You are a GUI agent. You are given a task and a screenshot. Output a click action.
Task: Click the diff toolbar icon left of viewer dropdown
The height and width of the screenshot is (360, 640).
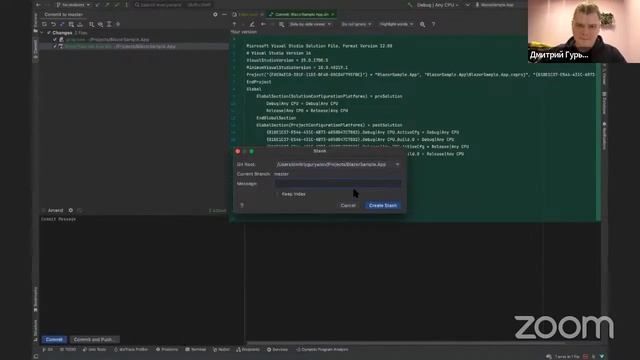(x=281, y=24)
